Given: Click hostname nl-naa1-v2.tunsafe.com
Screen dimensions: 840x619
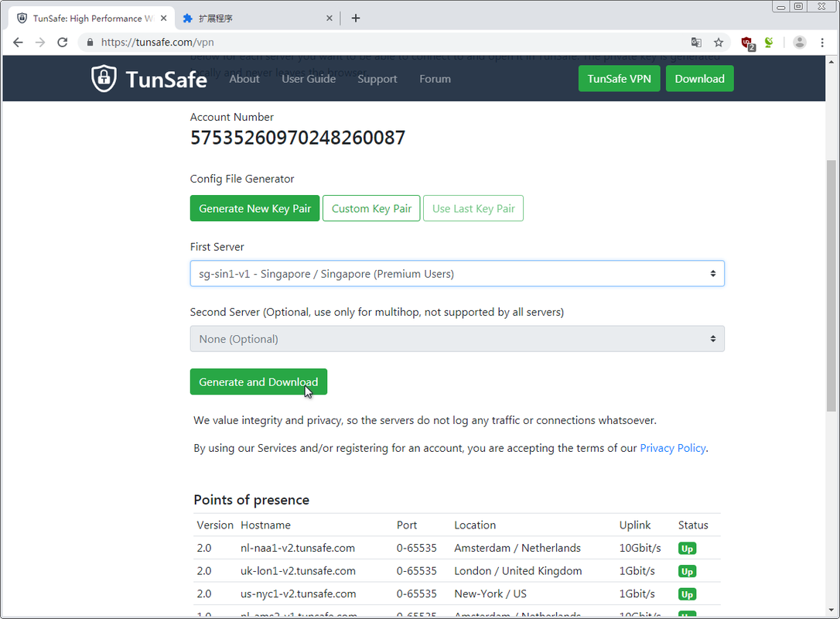Looking at the screenshot, I should [x=298, y=548].
